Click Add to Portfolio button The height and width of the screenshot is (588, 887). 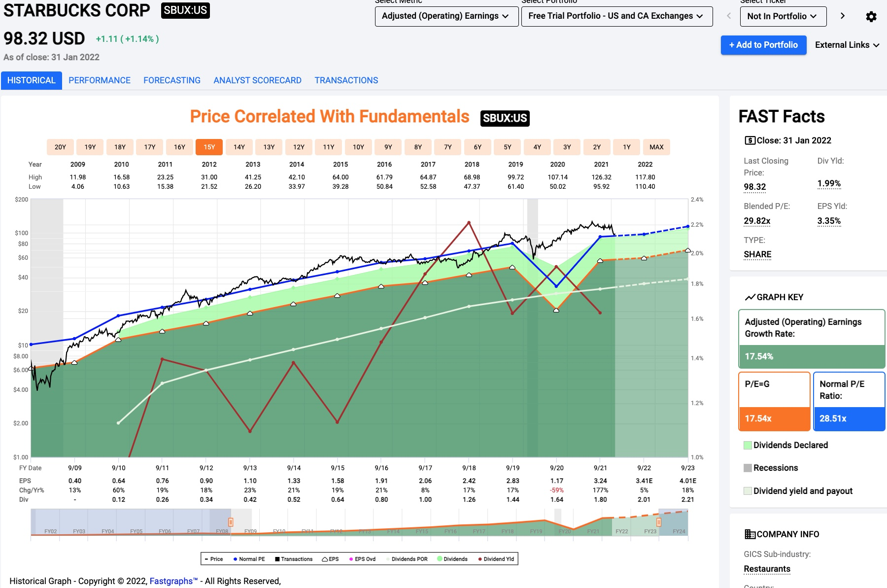(x=763, y=45)
